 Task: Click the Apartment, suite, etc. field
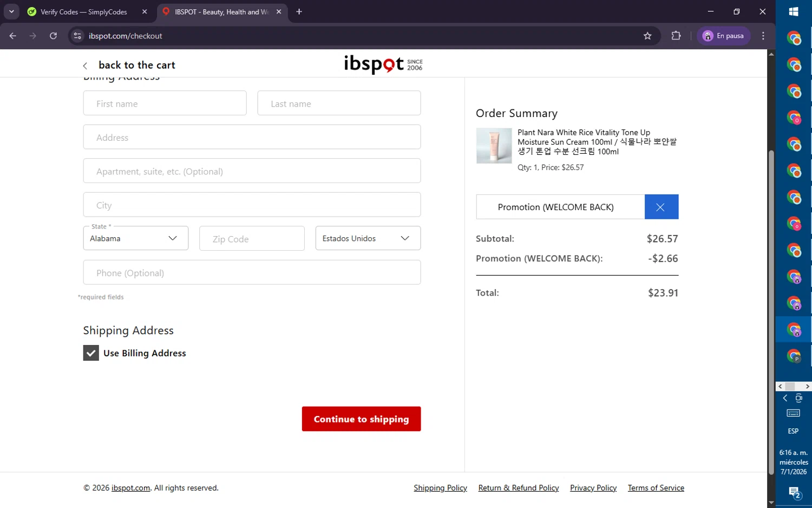pyautogui.click(x=252, y=171)
